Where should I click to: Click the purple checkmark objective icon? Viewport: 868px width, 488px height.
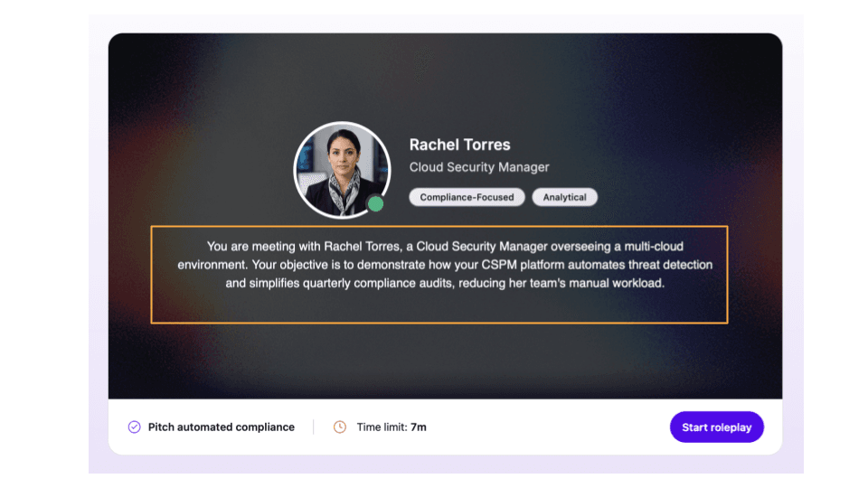coord(135,427)
